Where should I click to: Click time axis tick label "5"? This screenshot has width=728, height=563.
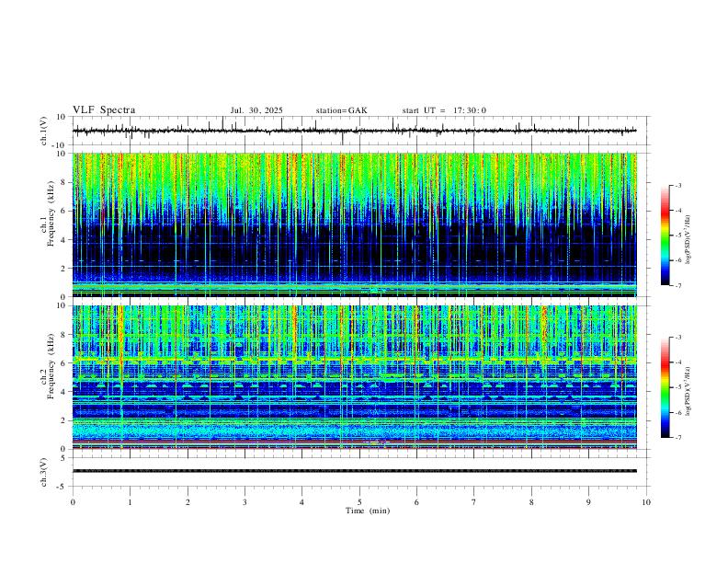pos(359,502)
